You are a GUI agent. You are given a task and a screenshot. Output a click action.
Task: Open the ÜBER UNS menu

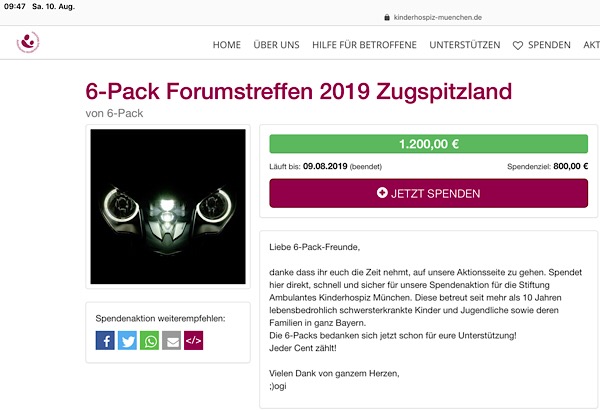(276, 45)
